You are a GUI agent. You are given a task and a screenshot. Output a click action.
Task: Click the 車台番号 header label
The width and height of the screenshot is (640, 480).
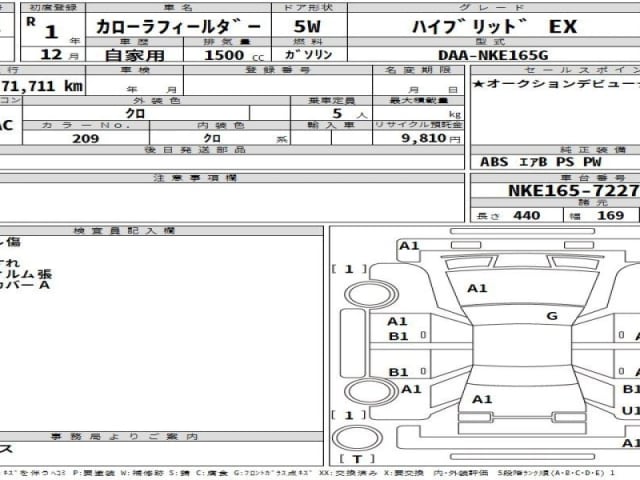592,178
